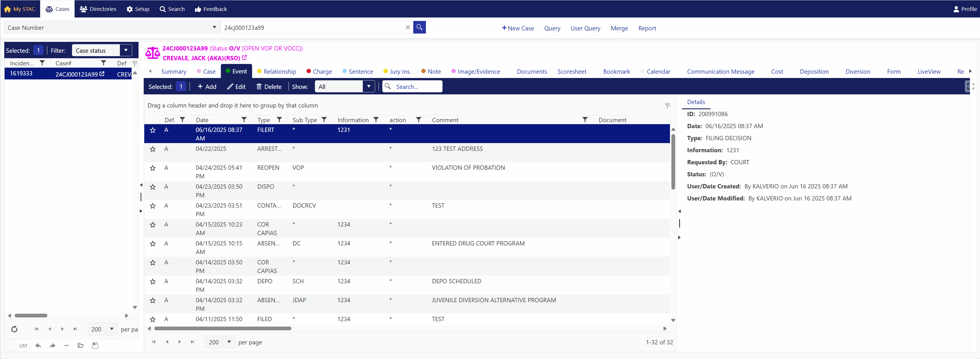Star the ARREST event row
Screen dimensions: 980x359
(x=153, y=149)
